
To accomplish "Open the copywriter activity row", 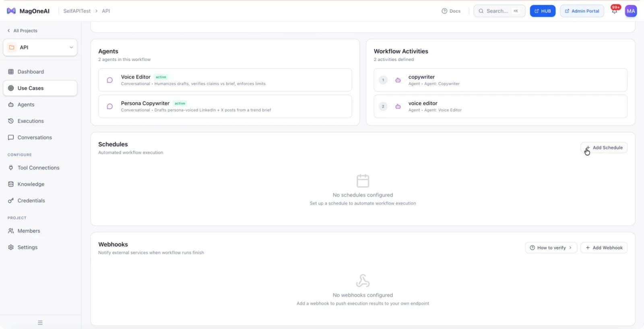I will pyautogui.click(x=500, y=80).
